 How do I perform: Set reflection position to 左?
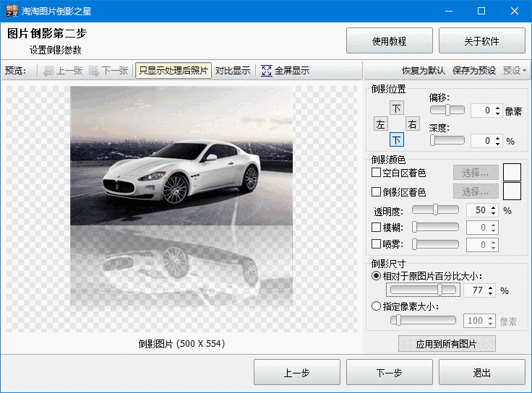click(x=381, y=124)
